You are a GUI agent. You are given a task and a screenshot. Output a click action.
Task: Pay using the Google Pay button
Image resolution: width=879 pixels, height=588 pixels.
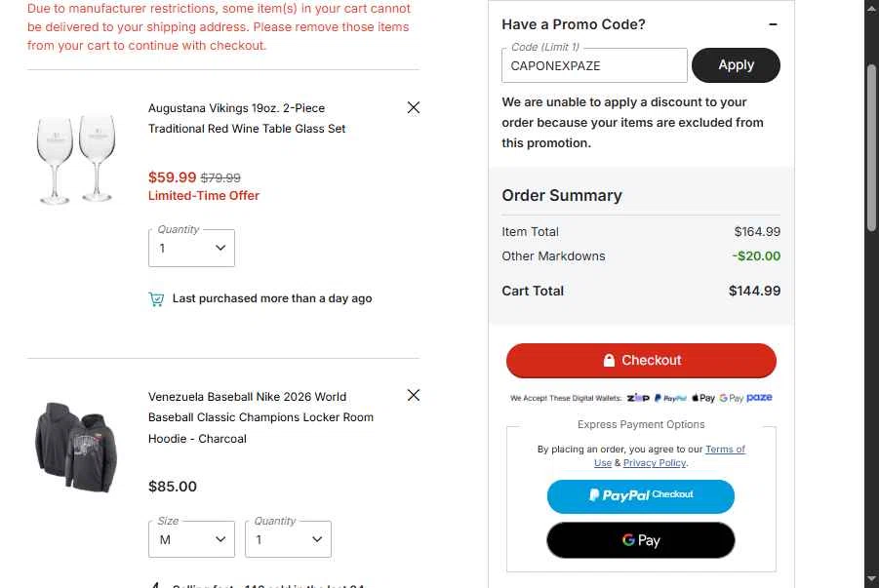tap(640, 540)
